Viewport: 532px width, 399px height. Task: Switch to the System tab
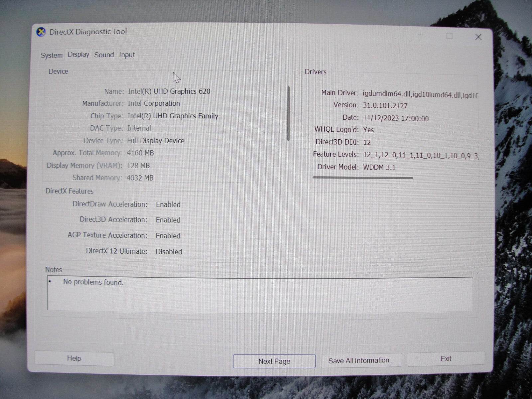52,56
